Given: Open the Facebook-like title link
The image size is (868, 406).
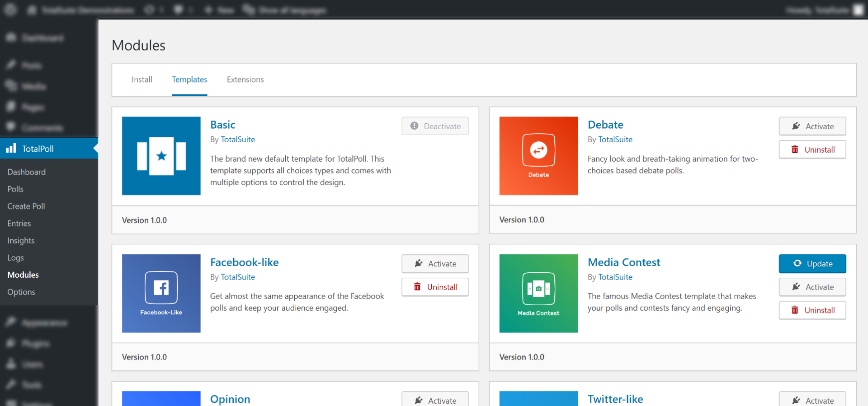Looking at the screenshot, I should coord(244,262).
